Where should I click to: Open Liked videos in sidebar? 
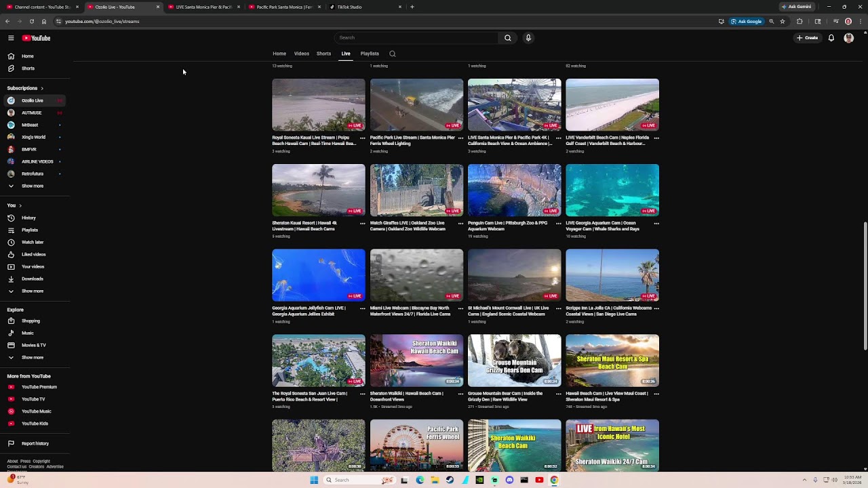[x=35, y=255]
